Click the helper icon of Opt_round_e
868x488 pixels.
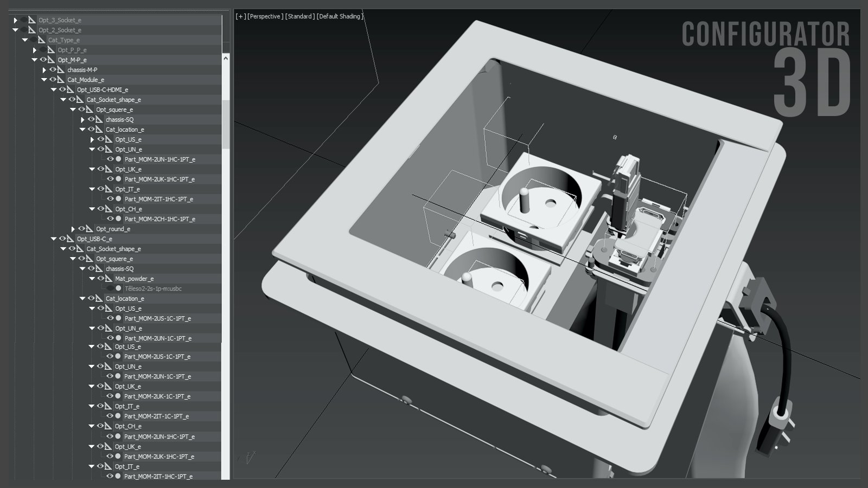pos(90,229)
